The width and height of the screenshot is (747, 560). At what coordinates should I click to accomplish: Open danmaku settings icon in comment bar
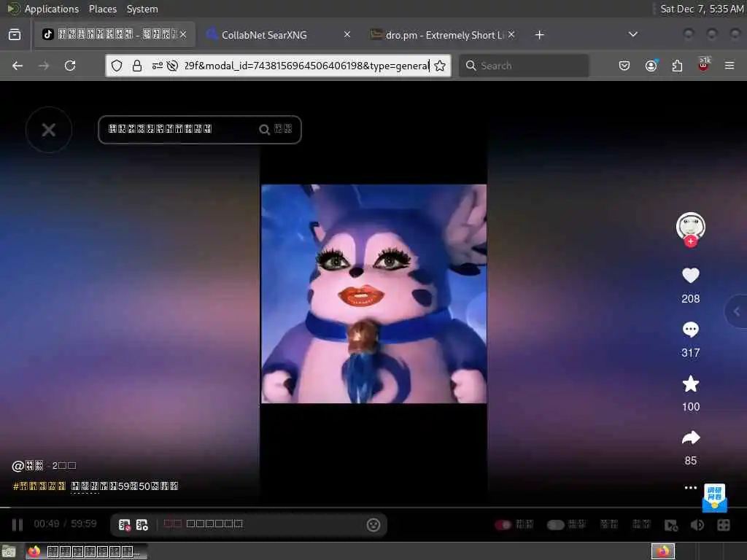142,525
